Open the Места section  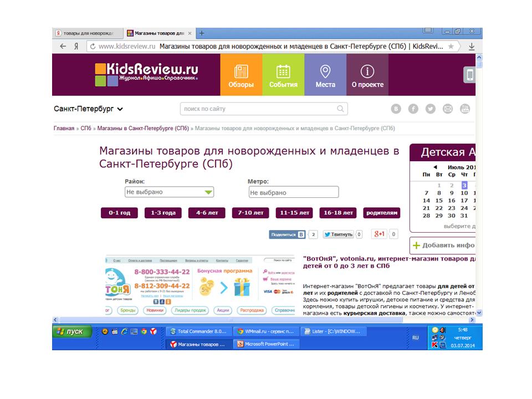(x=325, y=75)
